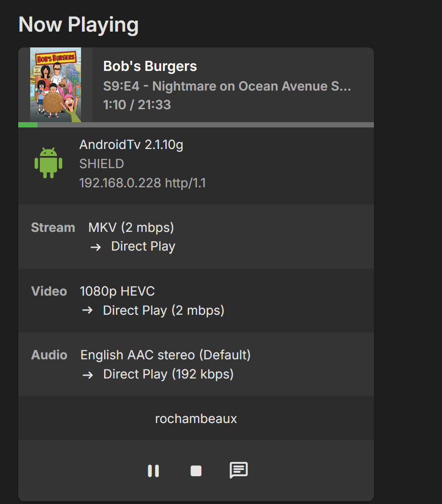Click the playback progress bar
Image resolution: width=442 pixels, height=504 pixels.
[x=196, y=125]
